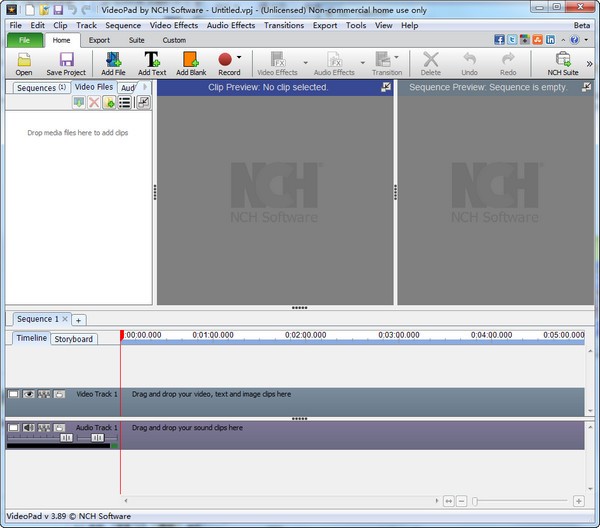Click the Save Project icon
The height and width of the screenshot is (528, 600).
tap(67, 62)
